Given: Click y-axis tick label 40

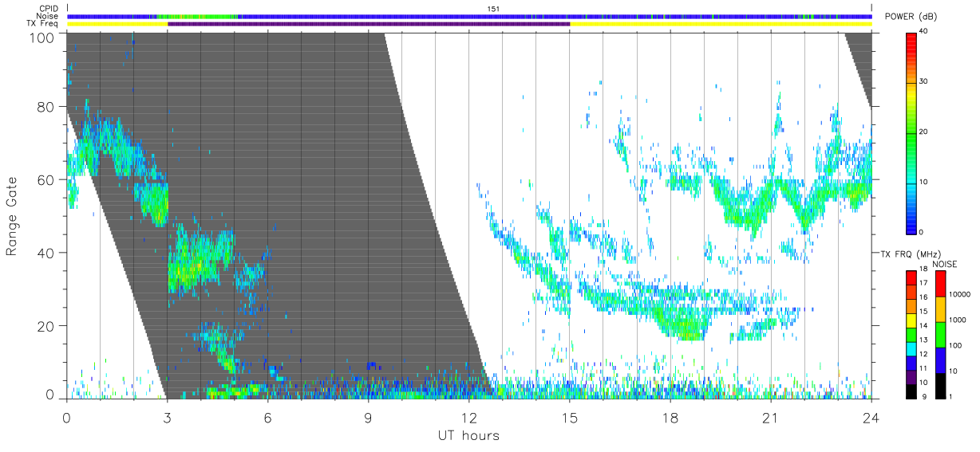Looking at the screenshot, I should (x=46, y=253).
